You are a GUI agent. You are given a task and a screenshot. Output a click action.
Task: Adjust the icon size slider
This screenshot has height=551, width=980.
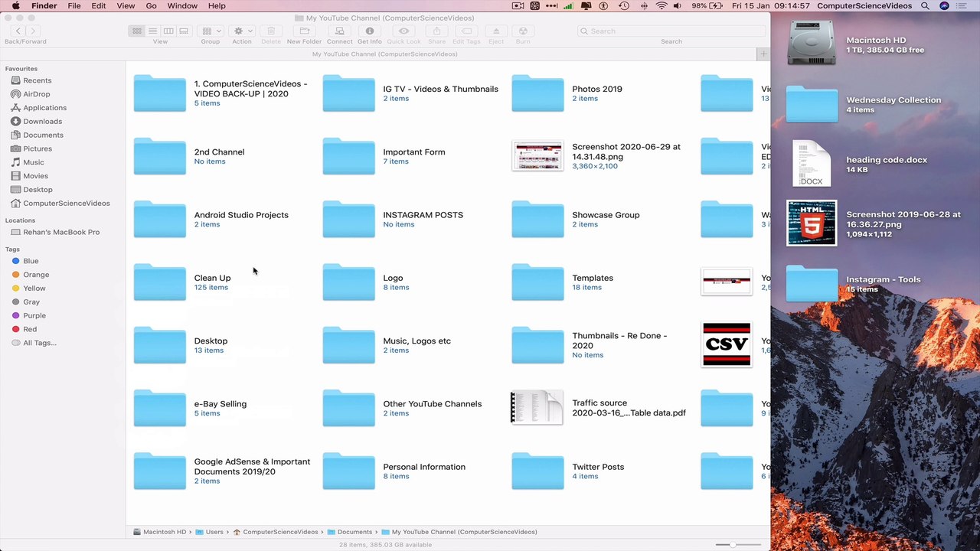pyautogui.click(x=734, y=544)
